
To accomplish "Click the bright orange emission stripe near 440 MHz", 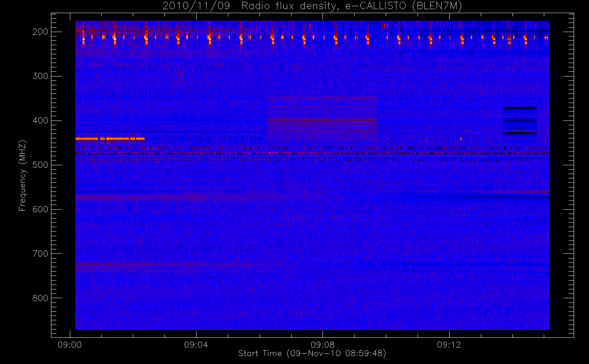I will point(110,139).
